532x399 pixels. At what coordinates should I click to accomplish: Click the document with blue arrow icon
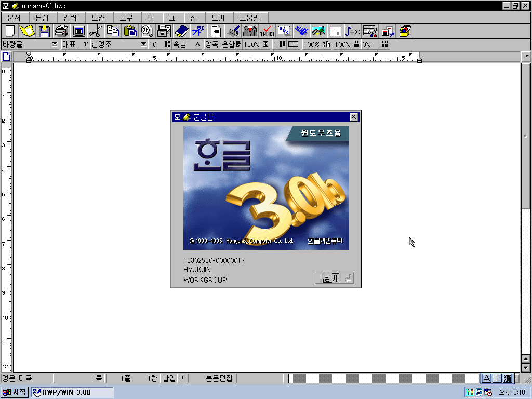point(387,31)
